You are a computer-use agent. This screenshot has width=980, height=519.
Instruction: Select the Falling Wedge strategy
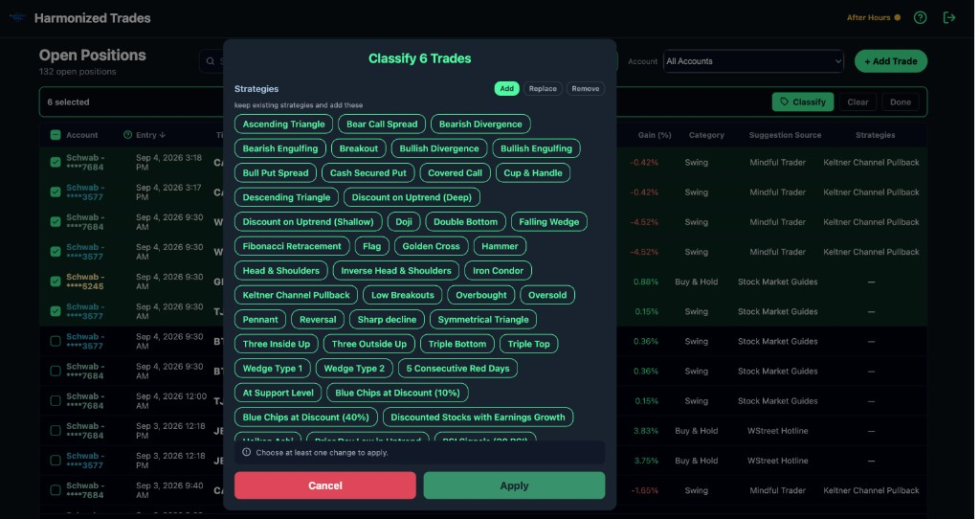[x=548, y=221]
